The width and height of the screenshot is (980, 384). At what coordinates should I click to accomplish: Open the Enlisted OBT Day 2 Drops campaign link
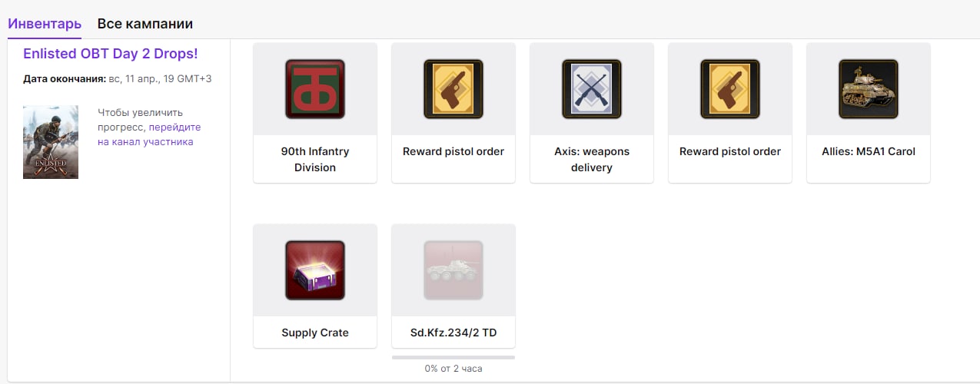(111, 54)
